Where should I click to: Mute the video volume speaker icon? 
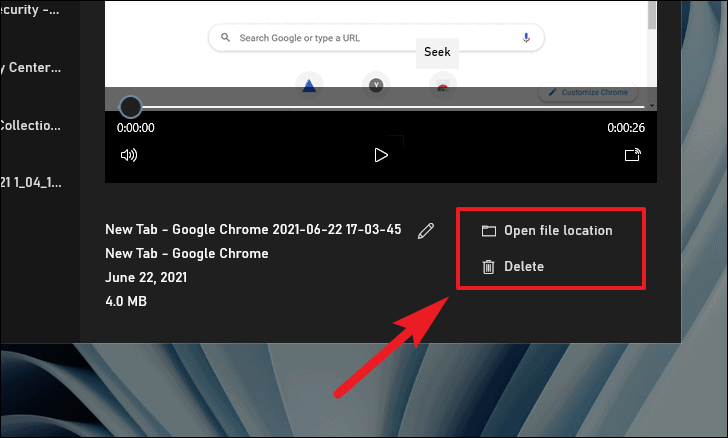click(x=129, y=155)
